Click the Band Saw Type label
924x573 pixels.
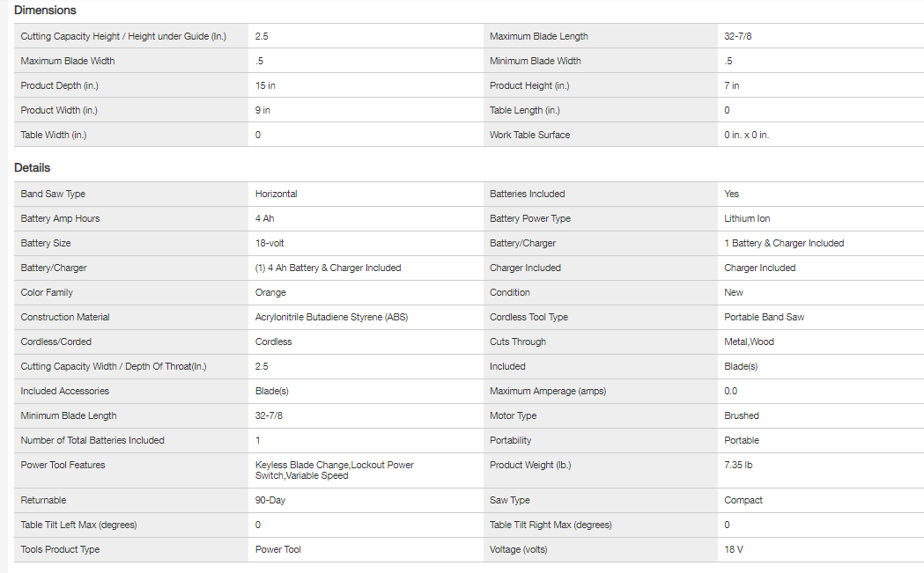pyautogui.click(x=53, y=194)
